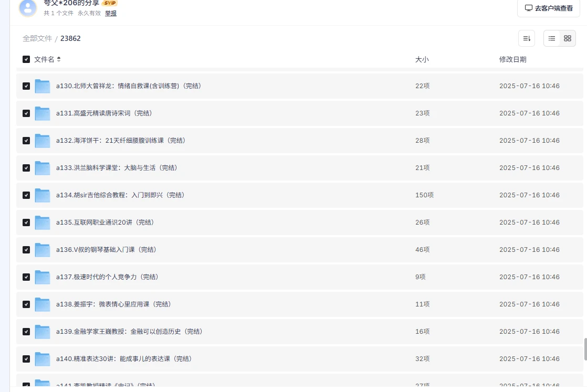This screenshot has width=587, height=392.
Task: Open folder icon for a131 高盛元精读唐诗宋词
Action: (x=43, y=113)
